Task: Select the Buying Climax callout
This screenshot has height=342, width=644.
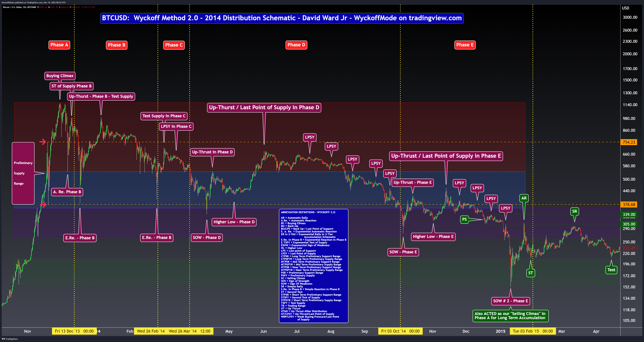Action: [x=60, y=76]
